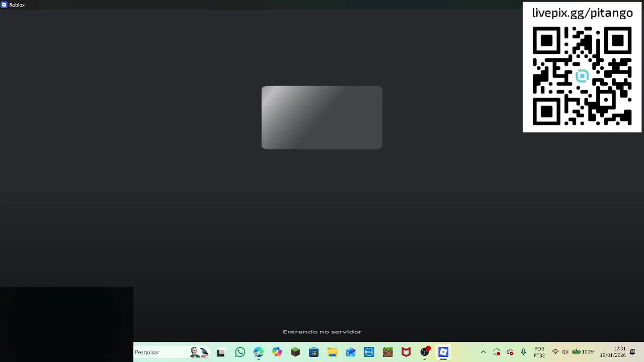Open WhatsApp from the taskbar
Image resolution: width=644 pixels, height=362 pixels.
[x=240, y=352]
